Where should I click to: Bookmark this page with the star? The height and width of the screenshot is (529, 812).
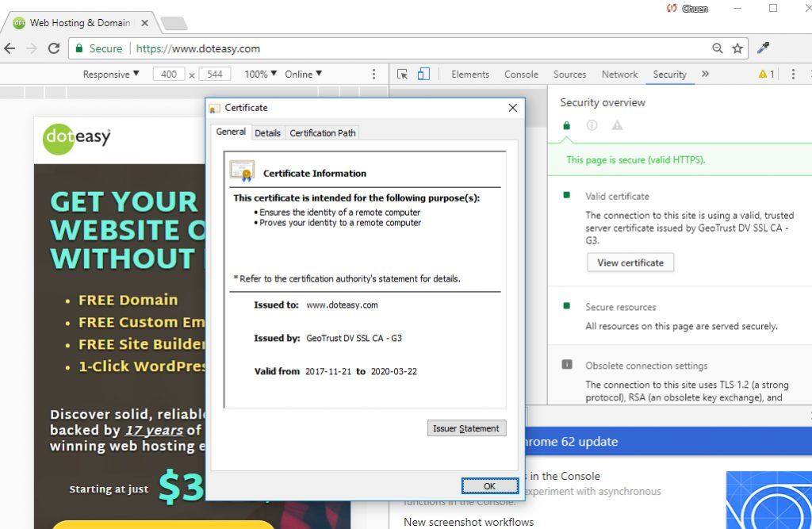click(x=737, y=48)
